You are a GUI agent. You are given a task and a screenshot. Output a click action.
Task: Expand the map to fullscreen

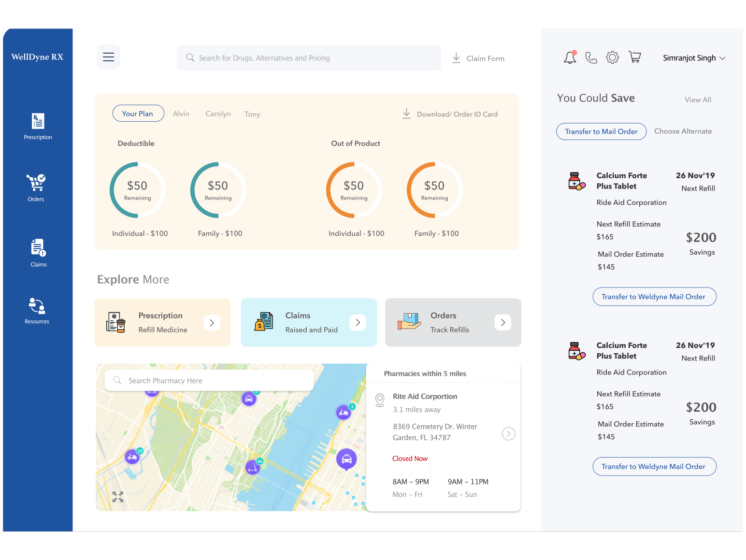coord(117,496)
